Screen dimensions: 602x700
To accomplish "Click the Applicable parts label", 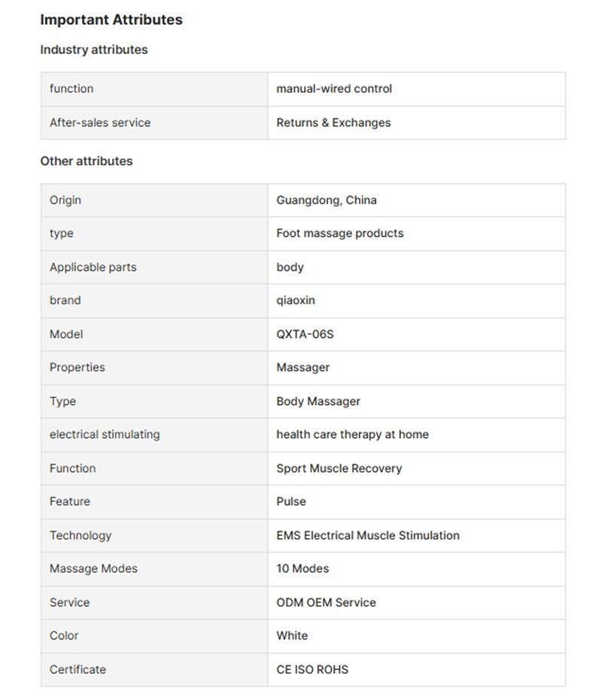I will point(93,267).
